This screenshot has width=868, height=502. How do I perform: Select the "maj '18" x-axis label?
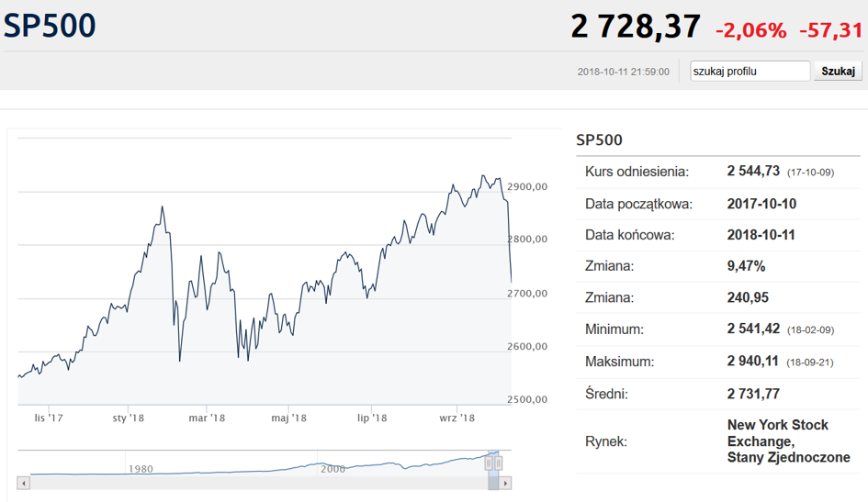point(288,418)
